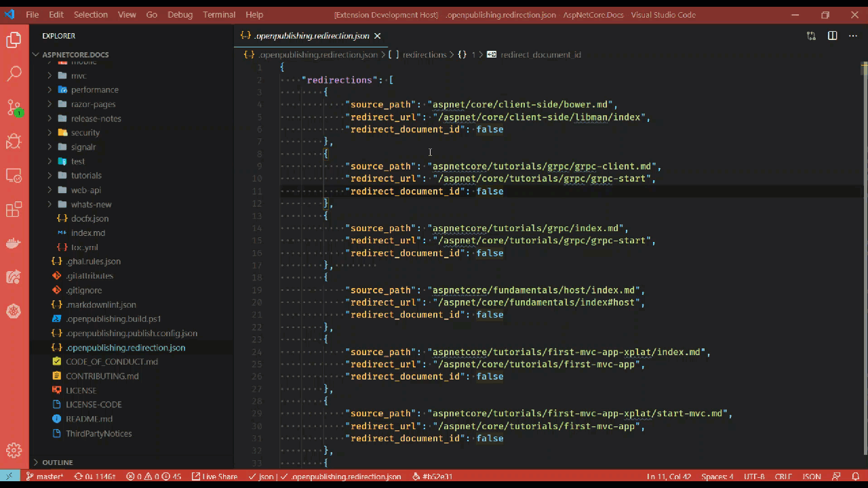This screenshot has height=488, width=868.
Task: Open the Debug view bug icon
Action: click(14, 142)
